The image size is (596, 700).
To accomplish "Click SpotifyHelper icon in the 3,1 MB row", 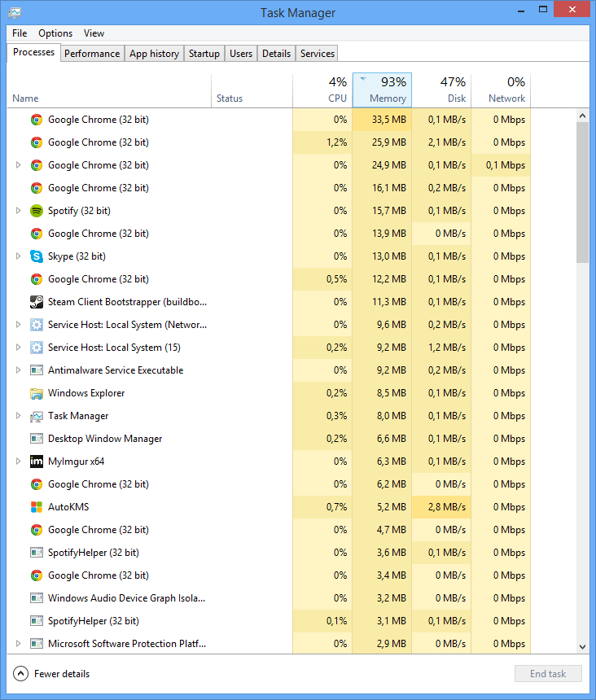I will 36,620.
